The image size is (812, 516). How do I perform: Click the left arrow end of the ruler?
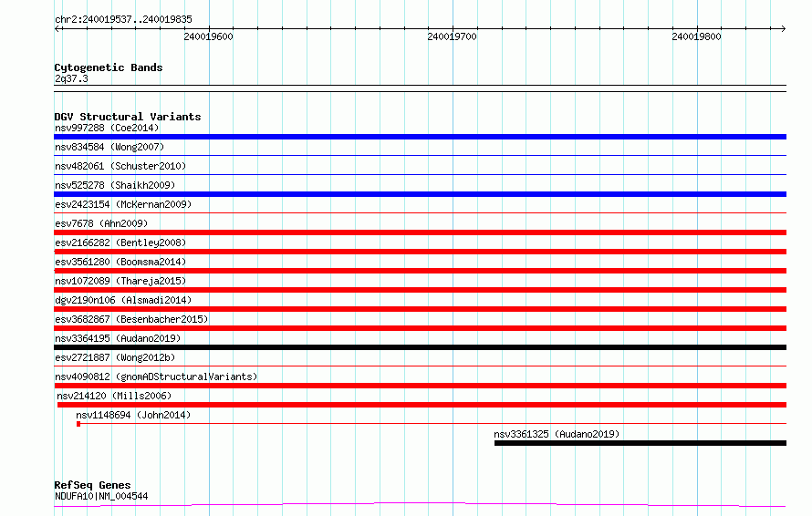(57, 28)
